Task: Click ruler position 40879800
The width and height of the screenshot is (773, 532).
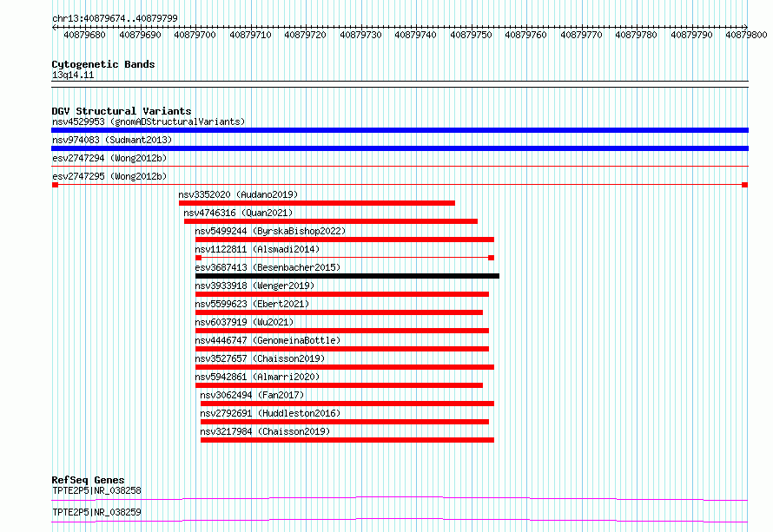Action: 746,35
